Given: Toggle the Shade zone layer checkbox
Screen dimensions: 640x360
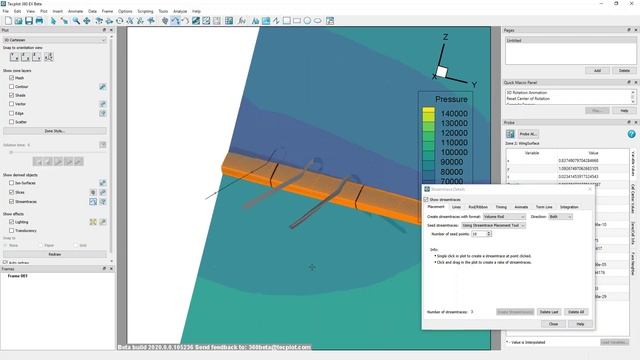Looking at the screenshot, I should (x=11, y=95).
